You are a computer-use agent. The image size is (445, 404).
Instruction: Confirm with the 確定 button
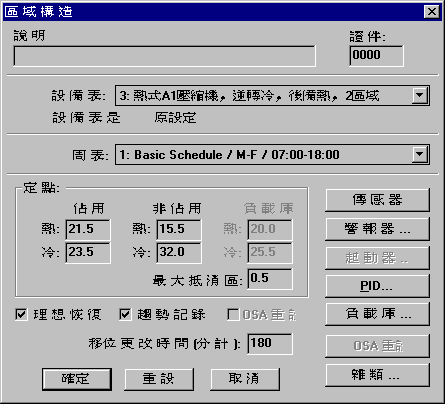(77, 379)
